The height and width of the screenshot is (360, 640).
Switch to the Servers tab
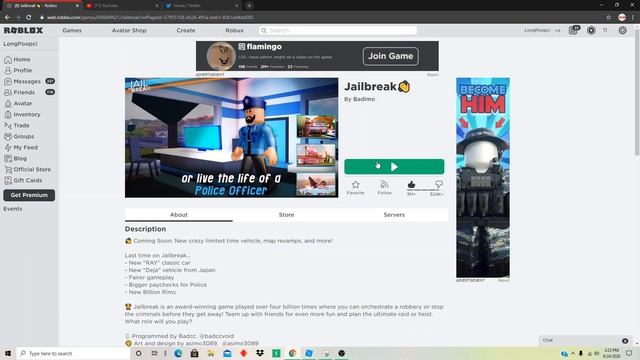(394, 215)
